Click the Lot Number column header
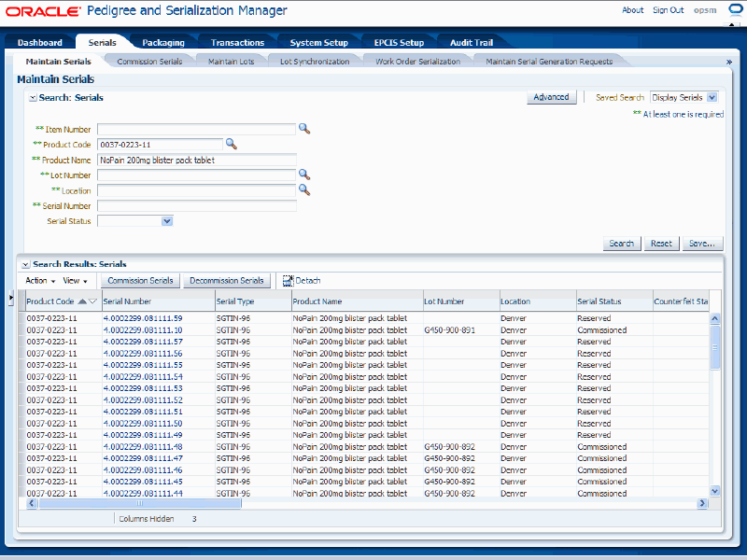 click(461, 301)
